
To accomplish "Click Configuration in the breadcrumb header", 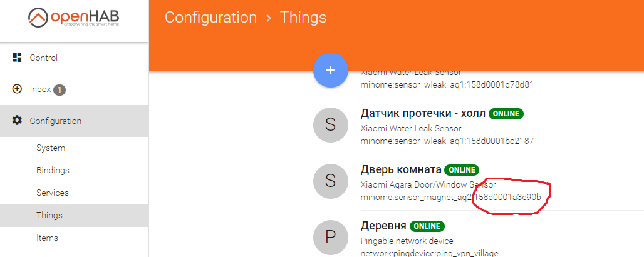I will click(x=210, y=18).
